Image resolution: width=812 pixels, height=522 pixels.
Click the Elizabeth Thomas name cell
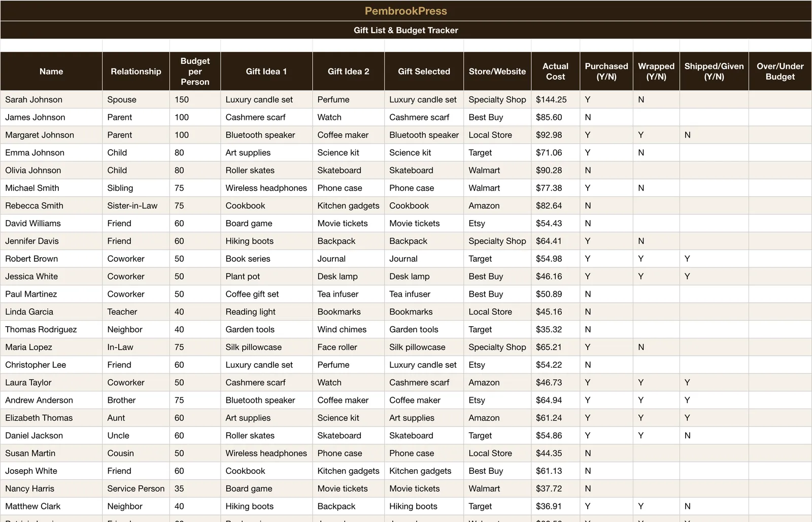(51, 417)
